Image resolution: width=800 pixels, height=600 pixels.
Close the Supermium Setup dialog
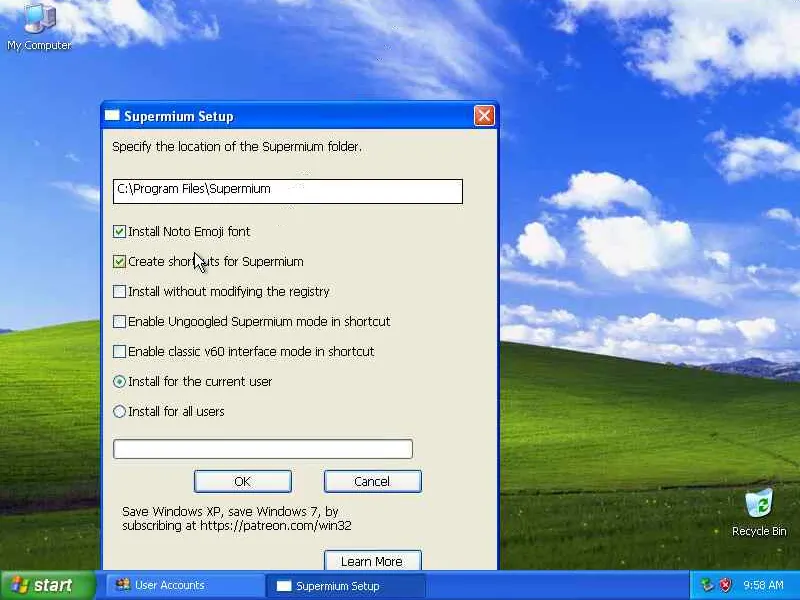(x=484, y=115)
